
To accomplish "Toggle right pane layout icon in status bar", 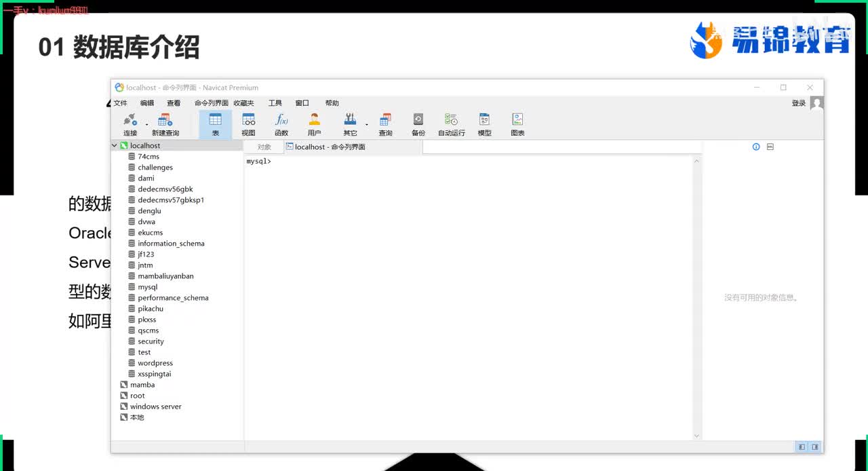I will (815, 447).
